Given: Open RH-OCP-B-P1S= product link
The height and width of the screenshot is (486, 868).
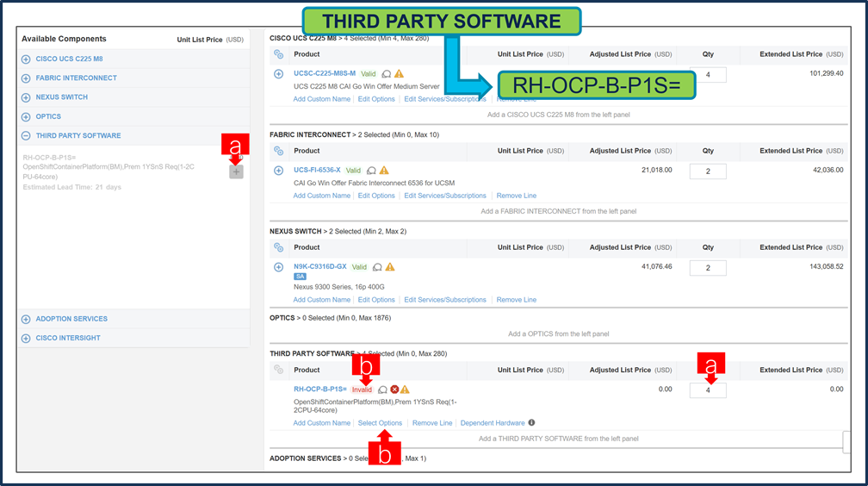Looking at the screenshot, I should pos(320,389).
